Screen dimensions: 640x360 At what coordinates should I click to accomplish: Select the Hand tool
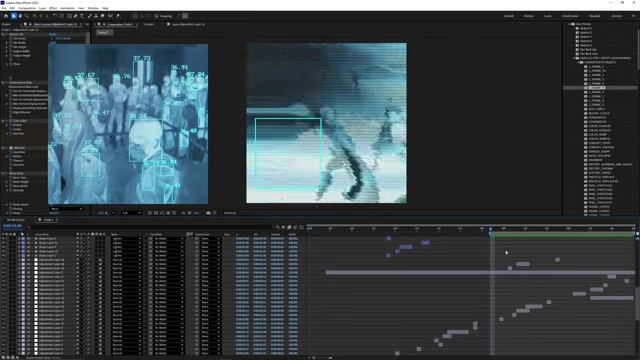20,16
